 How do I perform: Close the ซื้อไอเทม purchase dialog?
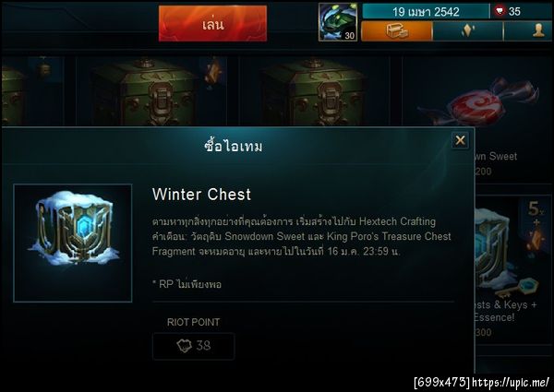click(x=460, y=140)
